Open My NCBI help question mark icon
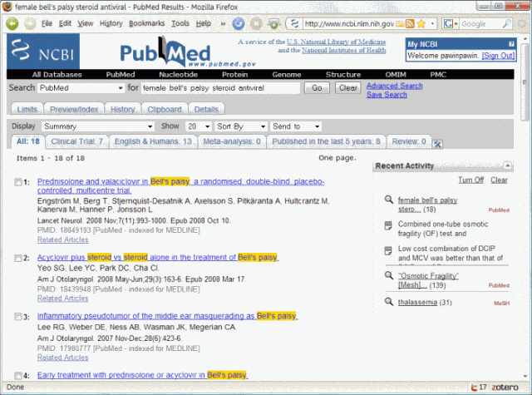532x395 pixels. (x=511, y=44)
